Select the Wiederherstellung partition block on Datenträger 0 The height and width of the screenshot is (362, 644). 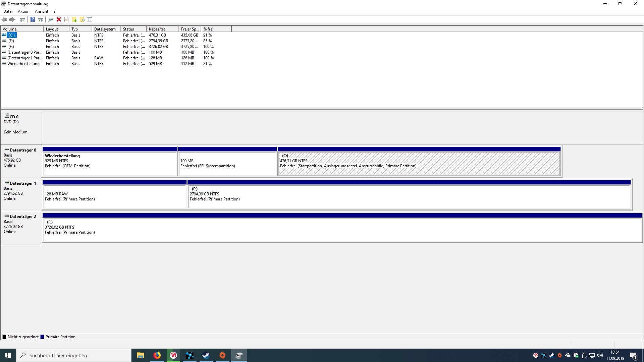(110, 164)
